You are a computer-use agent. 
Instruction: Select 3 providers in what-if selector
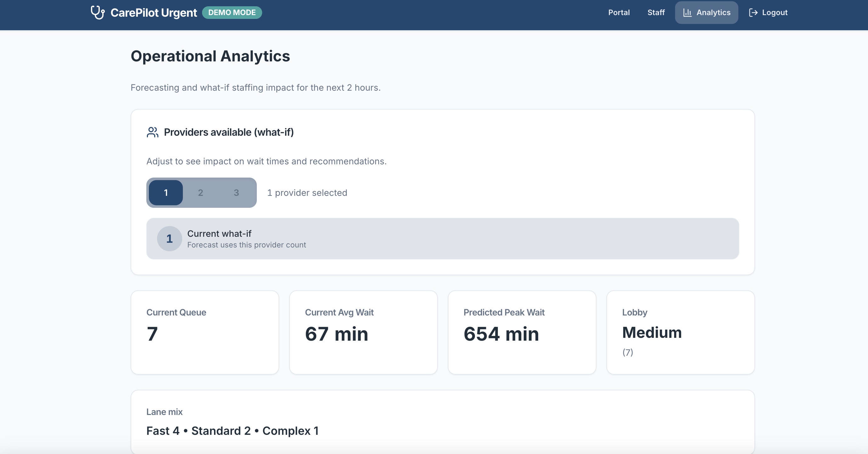tap(236, 193)
